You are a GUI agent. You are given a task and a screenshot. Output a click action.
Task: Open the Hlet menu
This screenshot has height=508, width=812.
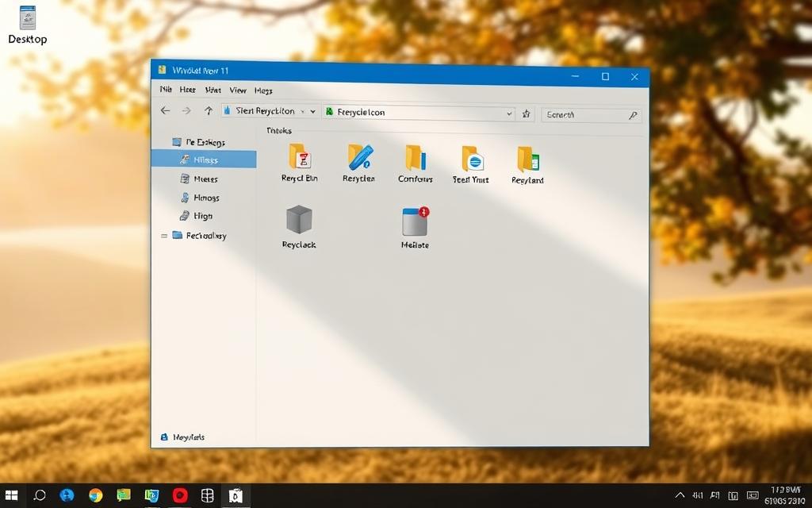[213, 90]
